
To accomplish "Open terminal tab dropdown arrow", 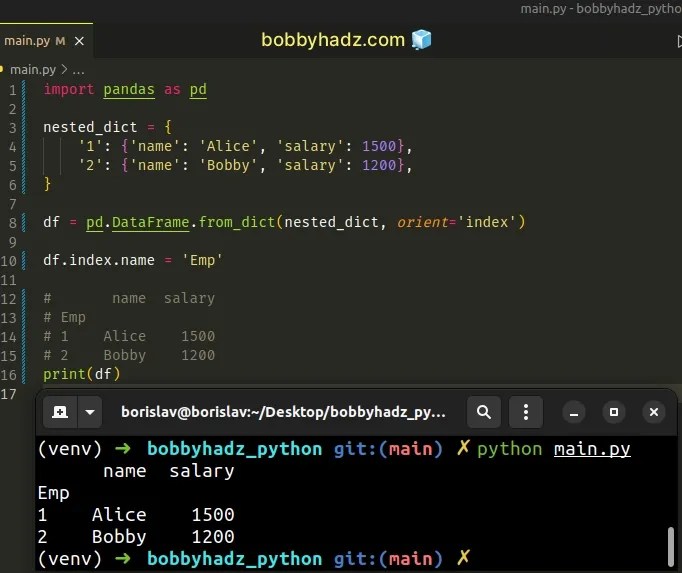I will [x=90, y=412].
